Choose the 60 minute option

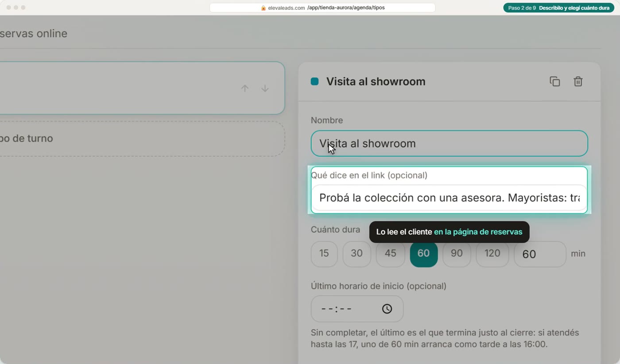[x=424, y=254]
